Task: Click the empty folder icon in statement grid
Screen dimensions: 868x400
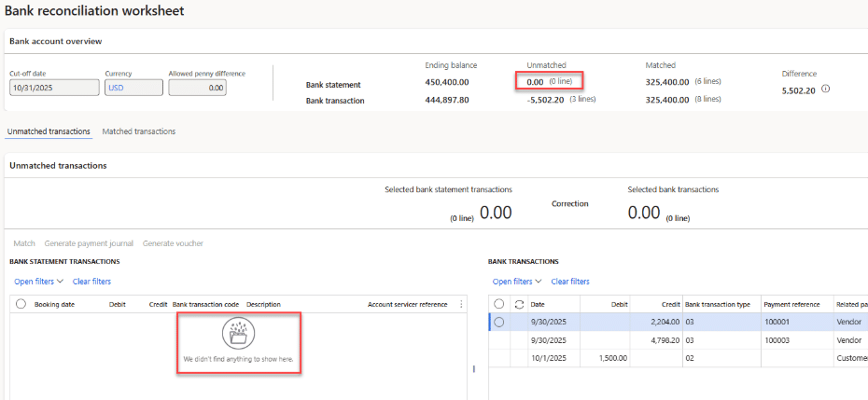Action: coord(239,334)
